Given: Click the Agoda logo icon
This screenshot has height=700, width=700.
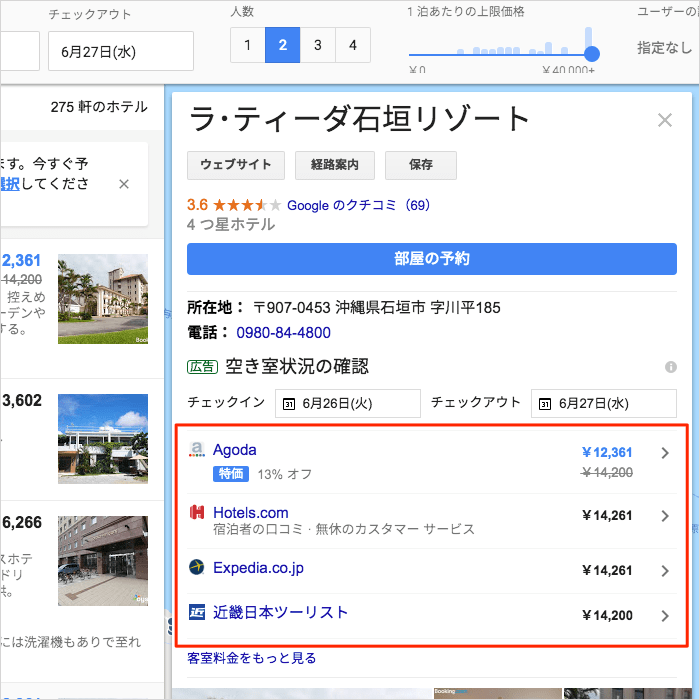Looking at the screenshot, I should point(197,449).
